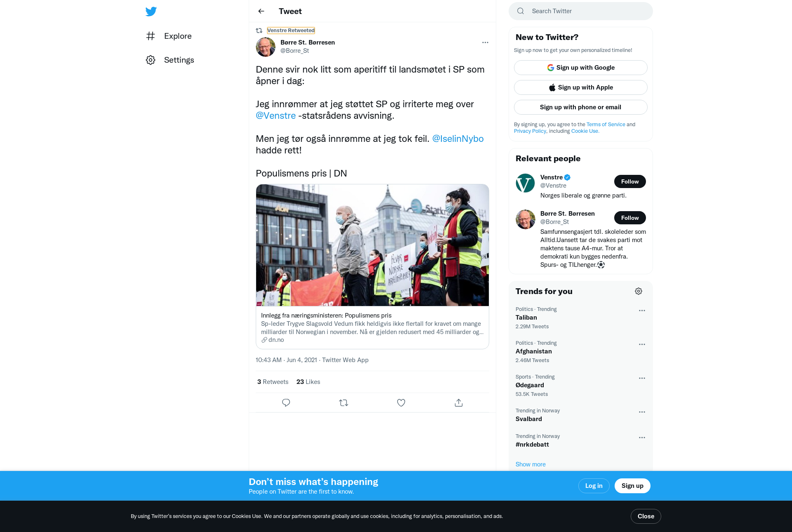Click Sign up on bottom banner
This screenshot has width=792, height=532.
tap(632, 486)
